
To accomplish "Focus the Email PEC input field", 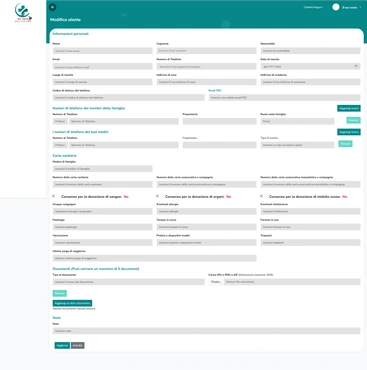I will click(284, 98).
